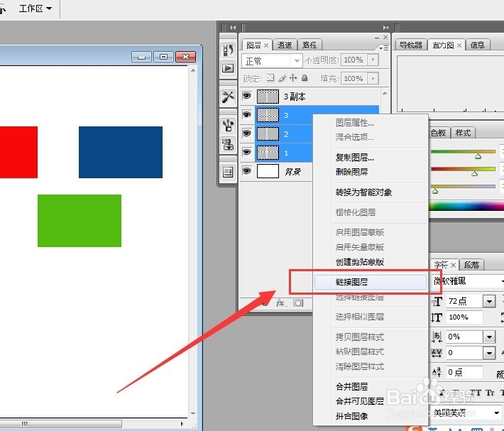Image resolution: width=504 pixels, height=431 pixels.
Task: Click the bottom color slider handle
Action: pyautogui.click(x=435, y=191)
